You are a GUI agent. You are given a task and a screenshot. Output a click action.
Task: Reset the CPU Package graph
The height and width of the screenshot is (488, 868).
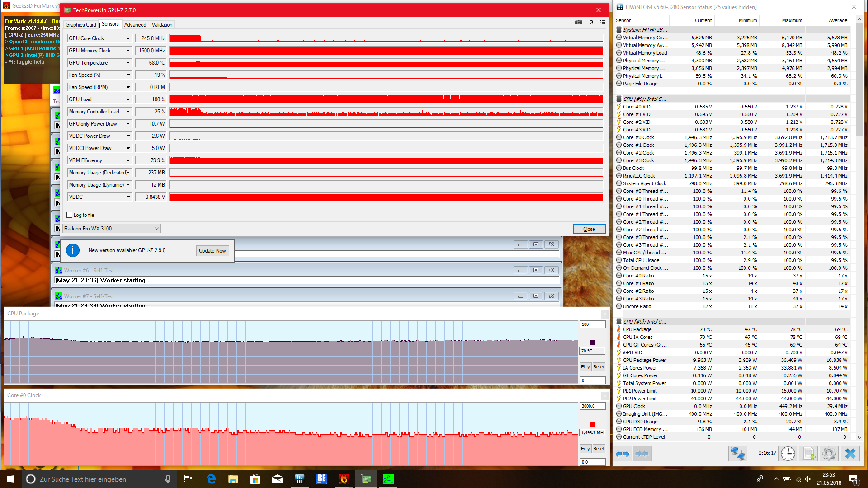pyautogui.click(x=599, y=367)
